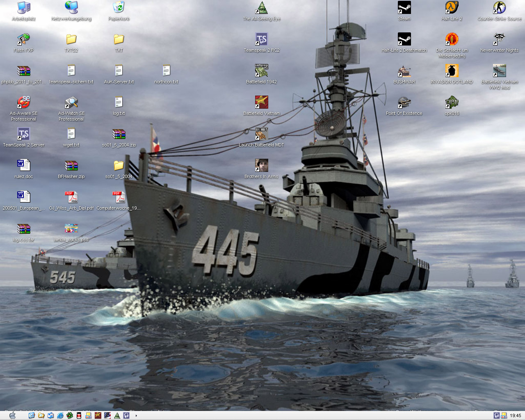Launch Point Of Existence shortcut
The image size is (525, 420).
(404, 106)
